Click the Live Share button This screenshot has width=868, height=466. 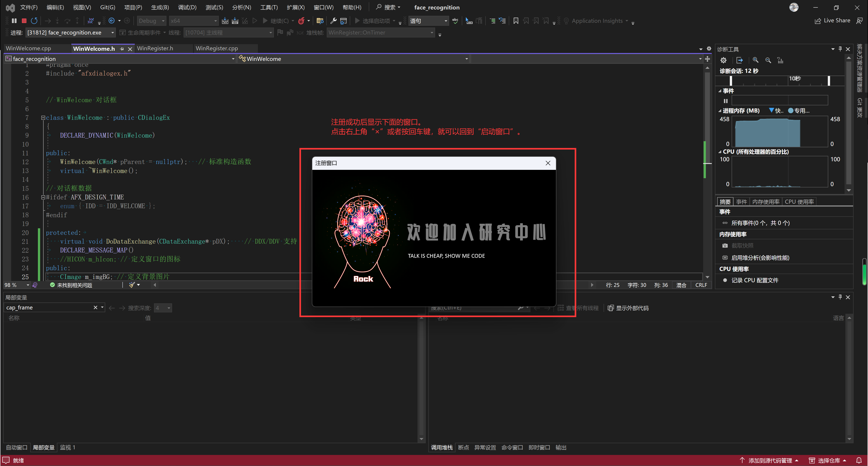point(833,21)
